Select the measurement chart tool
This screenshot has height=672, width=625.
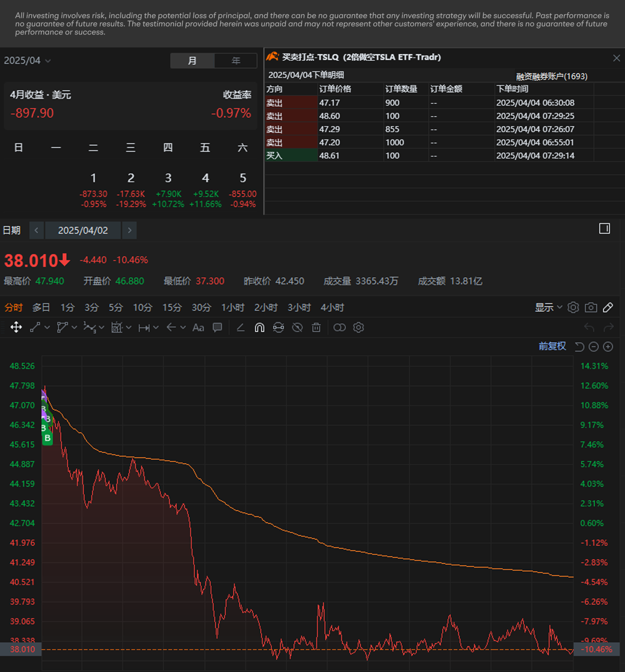[117, 327]
